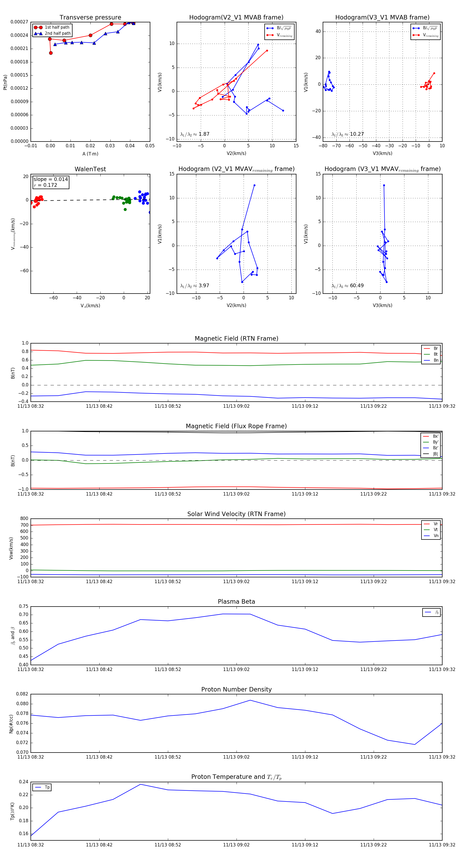Click the 'Proton Number Density' title
The image size is (473, 868).
pos(236,689)
